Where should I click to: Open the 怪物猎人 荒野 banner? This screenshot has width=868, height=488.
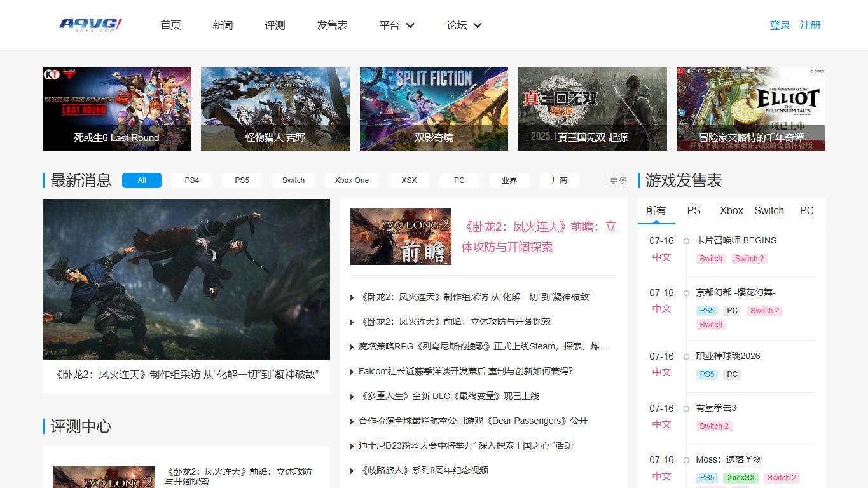pyautogui.click(x=275, y=109)
